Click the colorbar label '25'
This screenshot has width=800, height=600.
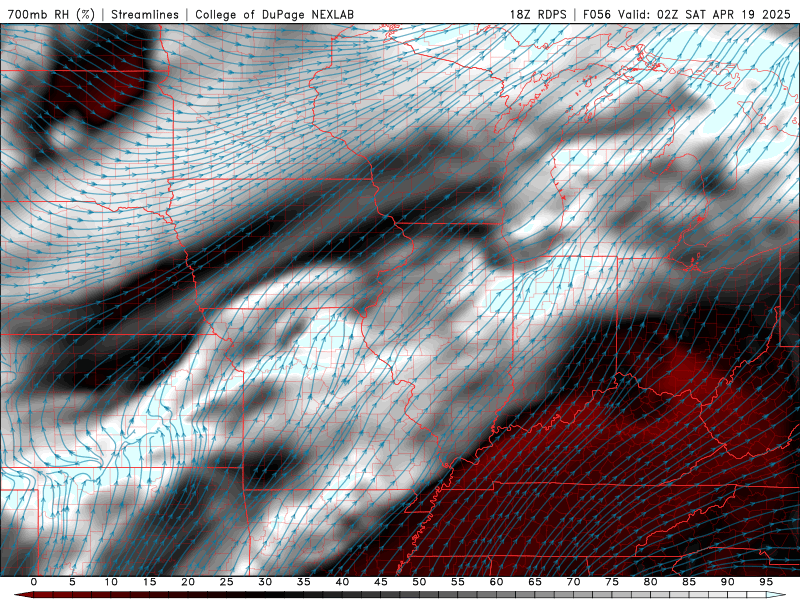point(227,582)
